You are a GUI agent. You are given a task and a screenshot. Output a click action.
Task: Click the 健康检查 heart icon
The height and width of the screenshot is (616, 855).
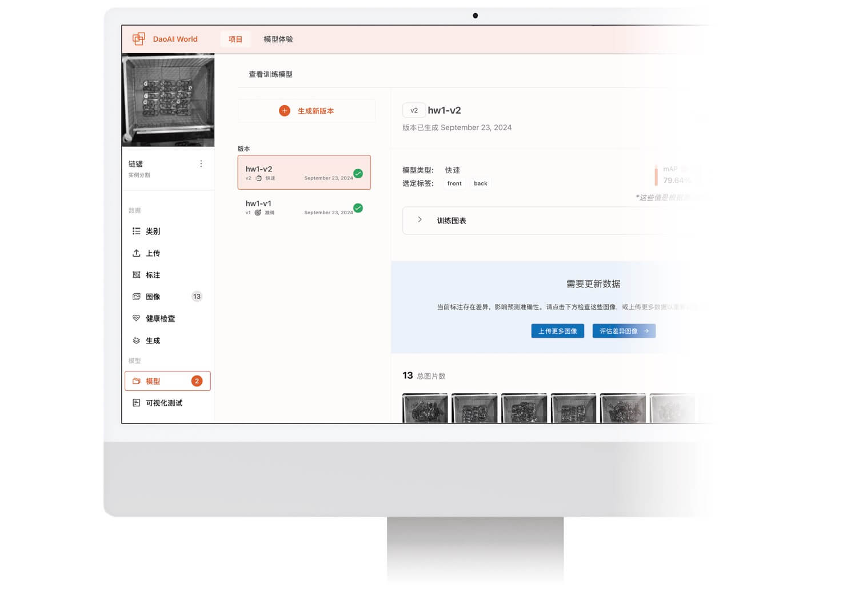coord(136,318)
